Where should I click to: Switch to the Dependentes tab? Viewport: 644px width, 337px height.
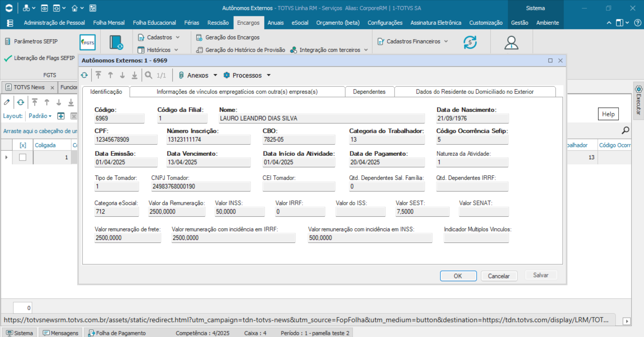click(x=369, y=92)
